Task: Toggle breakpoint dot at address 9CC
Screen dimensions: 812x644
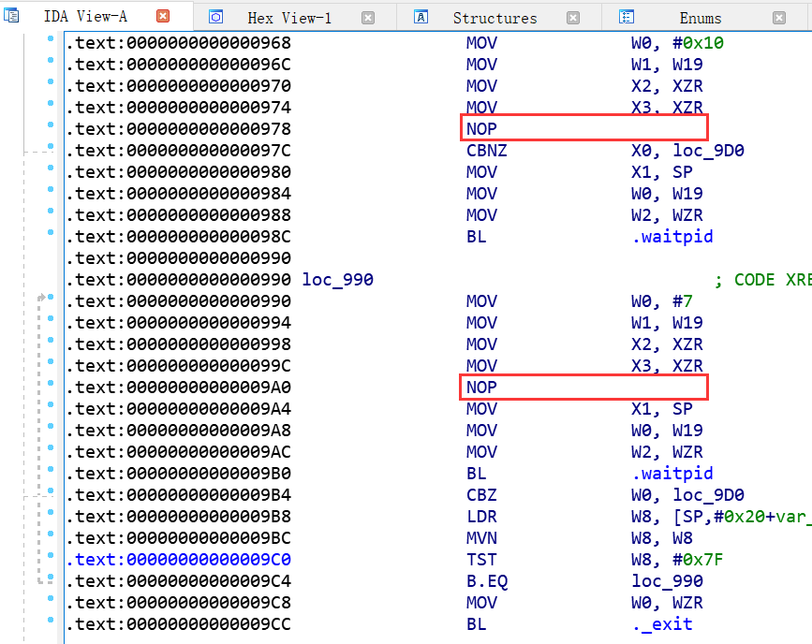Action: (x=51, y=620)
